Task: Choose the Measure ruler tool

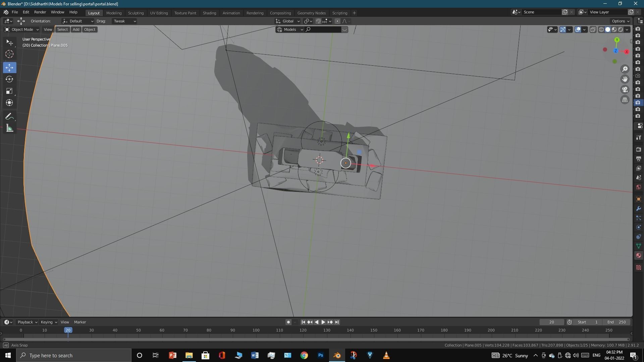Action: click(x=9, y=128)
